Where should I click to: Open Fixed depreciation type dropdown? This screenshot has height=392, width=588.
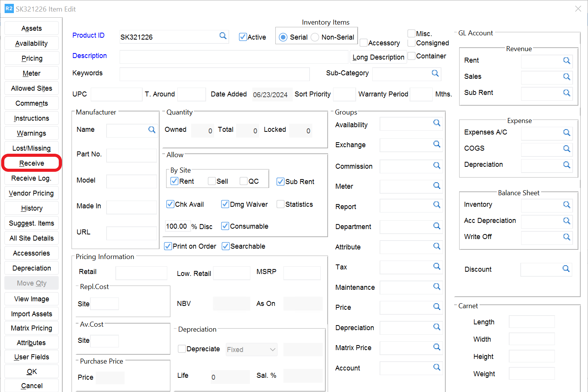(x=252, y=350)
